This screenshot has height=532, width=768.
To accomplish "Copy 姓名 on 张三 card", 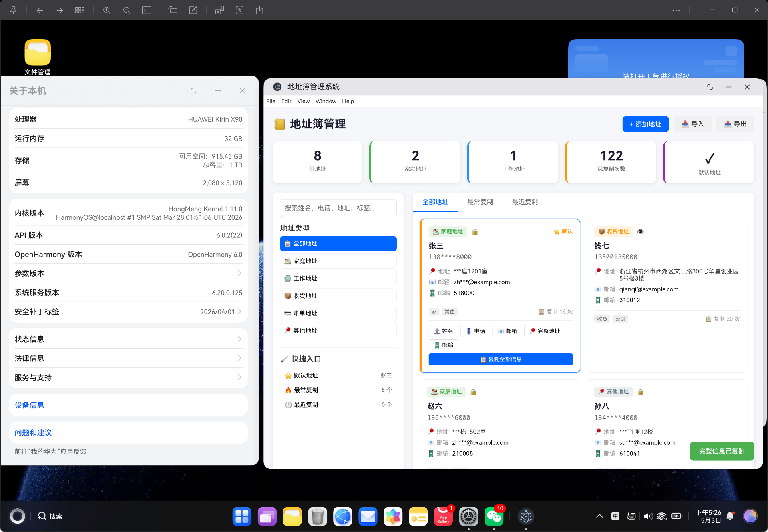I will (444, 331).
